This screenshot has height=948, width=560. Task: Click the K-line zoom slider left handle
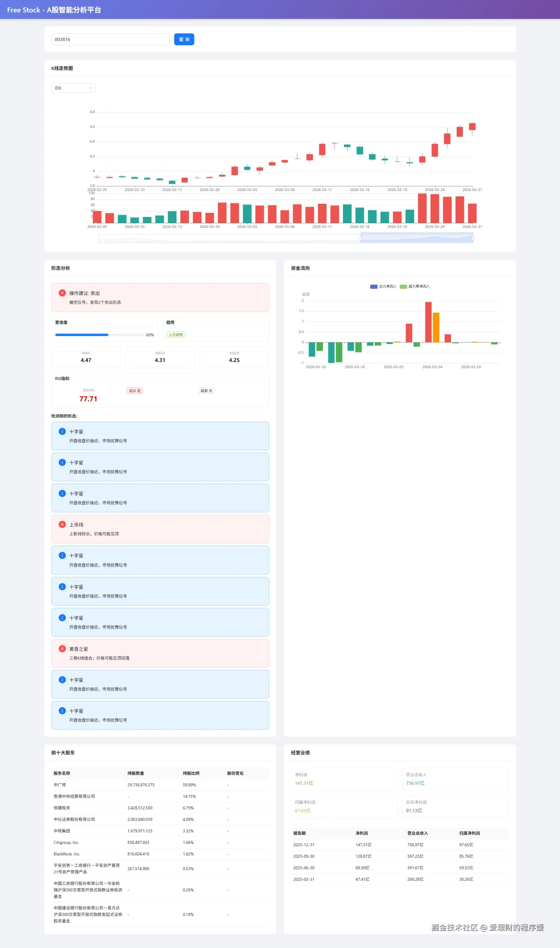coord(361,238)
